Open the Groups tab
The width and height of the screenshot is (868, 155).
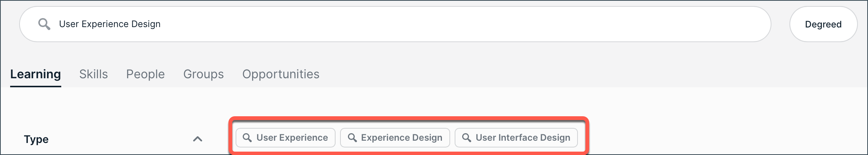click(204, 74)
